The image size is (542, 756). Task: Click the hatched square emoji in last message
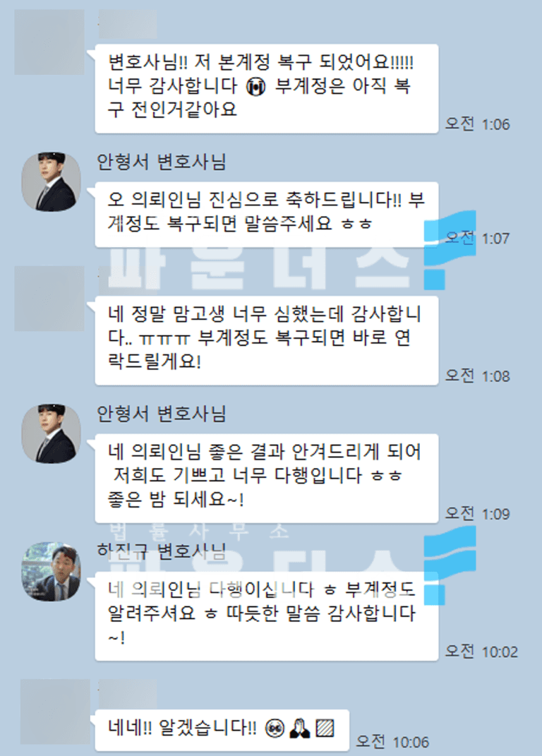[x=325, y=728]
